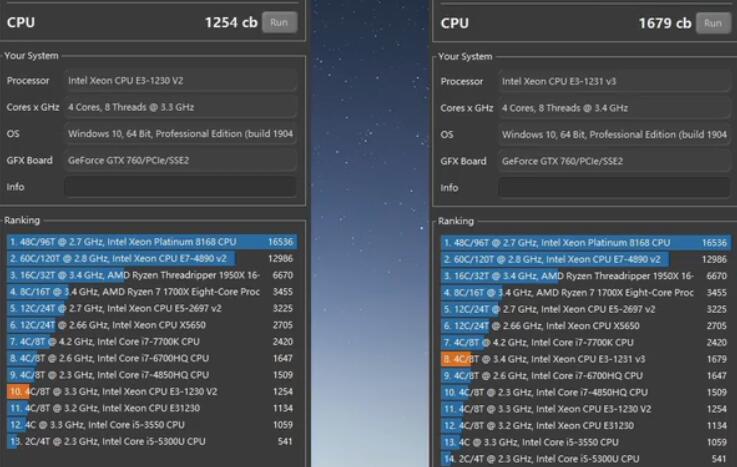Select Xeon X5650 row in left ranking
The image size is (737, 467).
(x=151, y=325)
